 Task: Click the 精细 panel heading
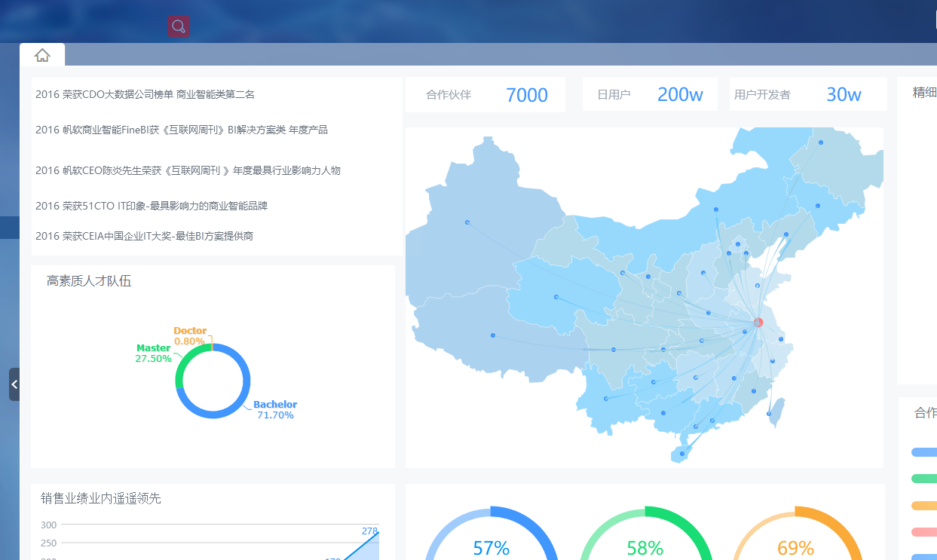coord(924,93)
